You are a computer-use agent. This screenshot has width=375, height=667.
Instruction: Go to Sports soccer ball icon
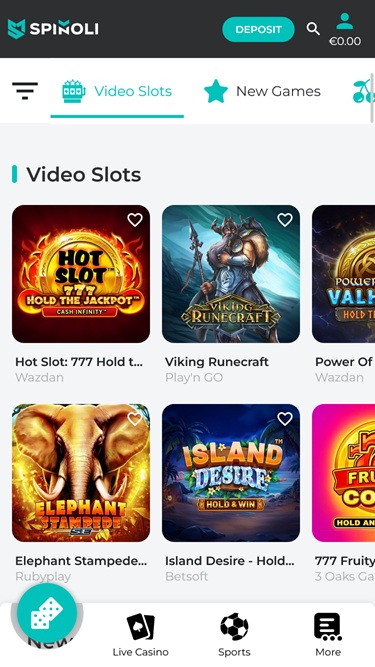[234, 627]
